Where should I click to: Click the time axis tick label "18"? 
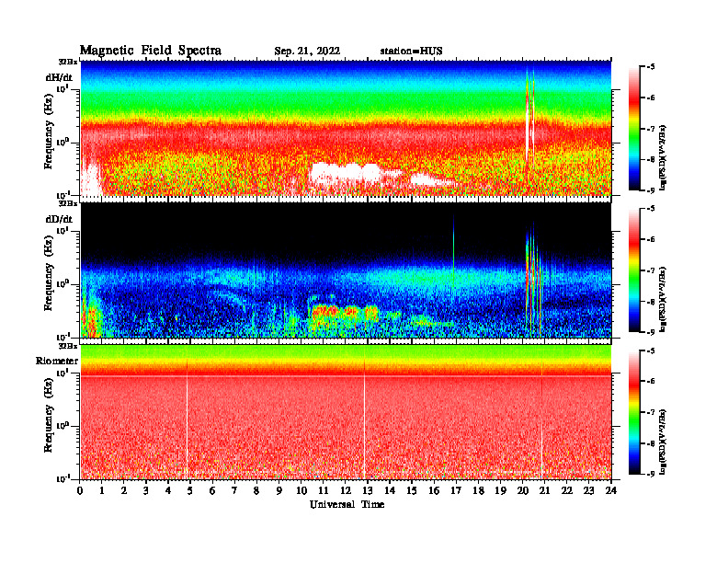pyautogui.click(x=478, y=490)
